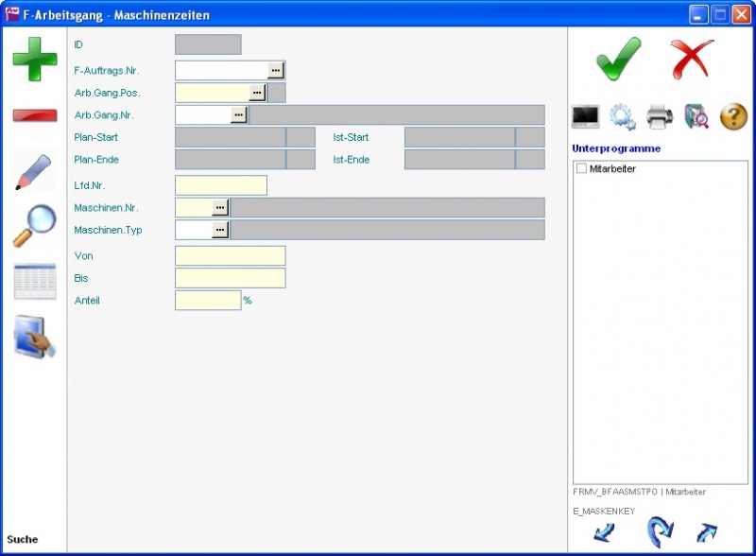Click the print preview icon
Image resolution: width=756 pixels, height=556 pixels.
[696, 116]
